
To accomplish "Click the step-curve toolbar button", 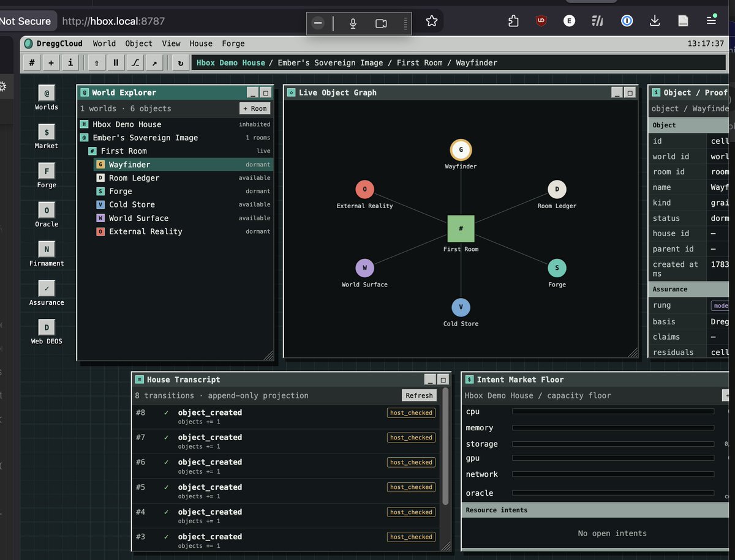I will coord(135,62).
